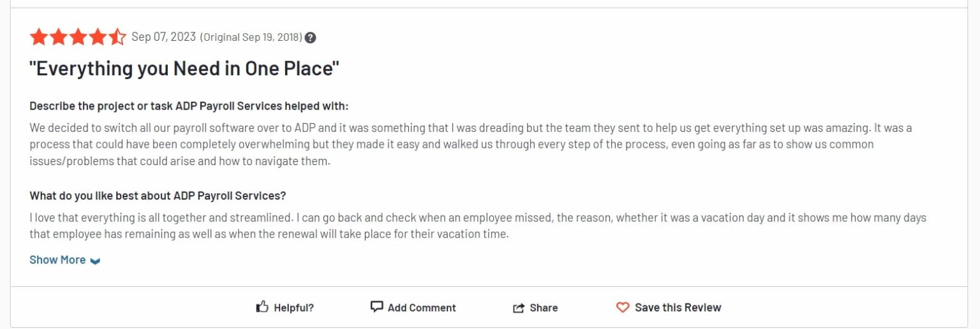Mark review as helpful via 'Helpful?' label
980x329 pixels.
[x=293, y=308]
